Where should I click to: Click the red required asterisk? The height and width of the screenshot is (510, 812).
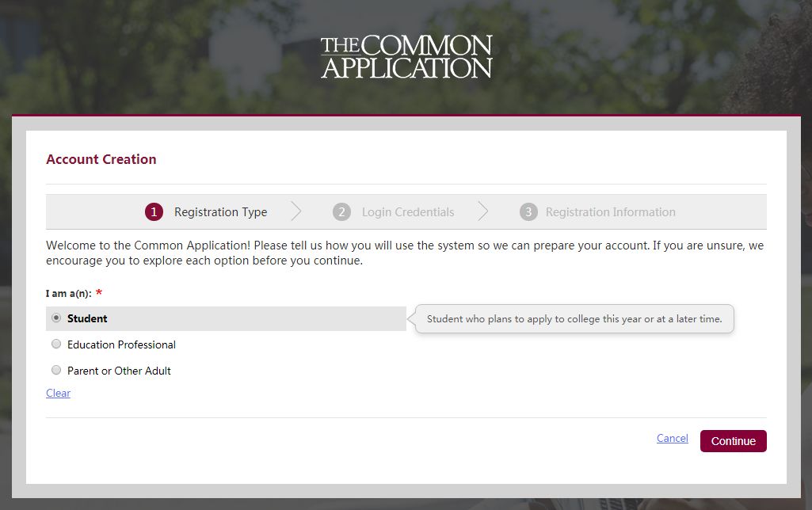pos(99,292)
